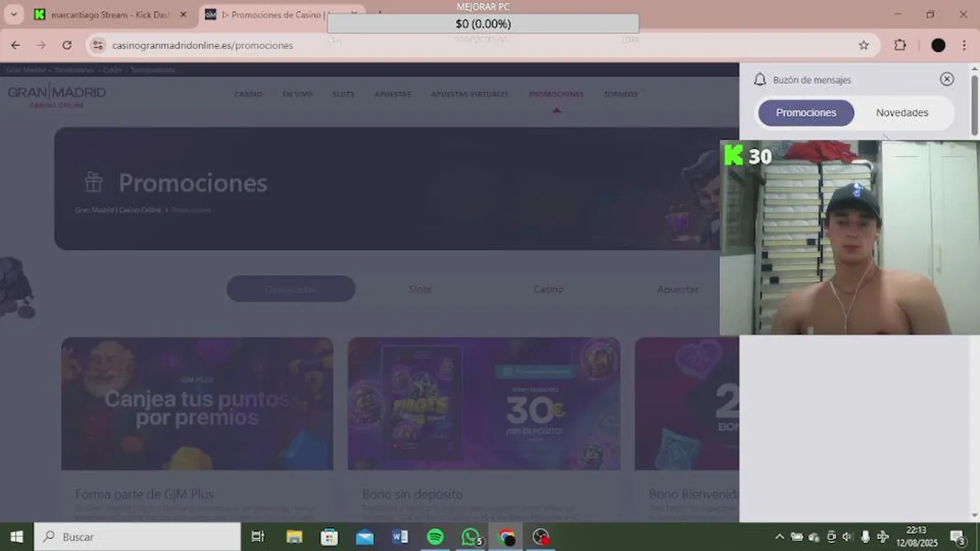
Task: Open the TORNEOS menu item
Action: 620,94
